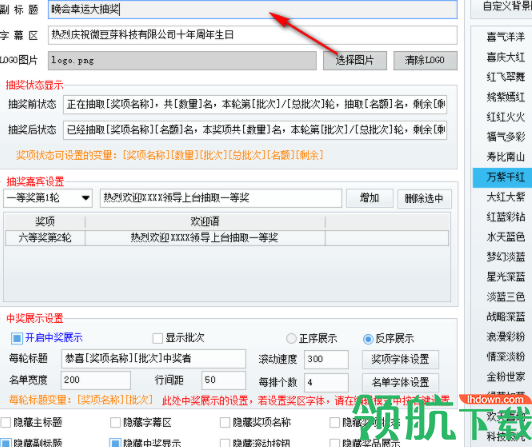
Task: Click the 每排个数 value field
Action: coord(326,383)
